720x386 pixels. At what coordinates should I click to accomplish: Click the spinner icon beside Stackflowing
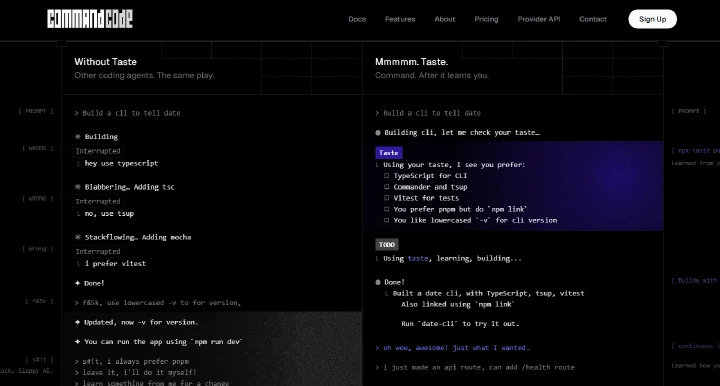(x=78, y=237)
